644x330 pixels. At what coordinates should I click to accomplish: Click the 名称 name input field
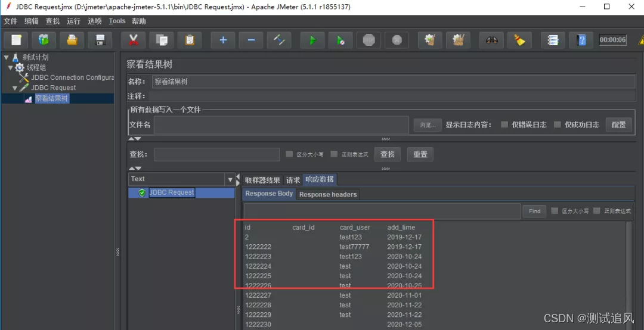point(394,82)
